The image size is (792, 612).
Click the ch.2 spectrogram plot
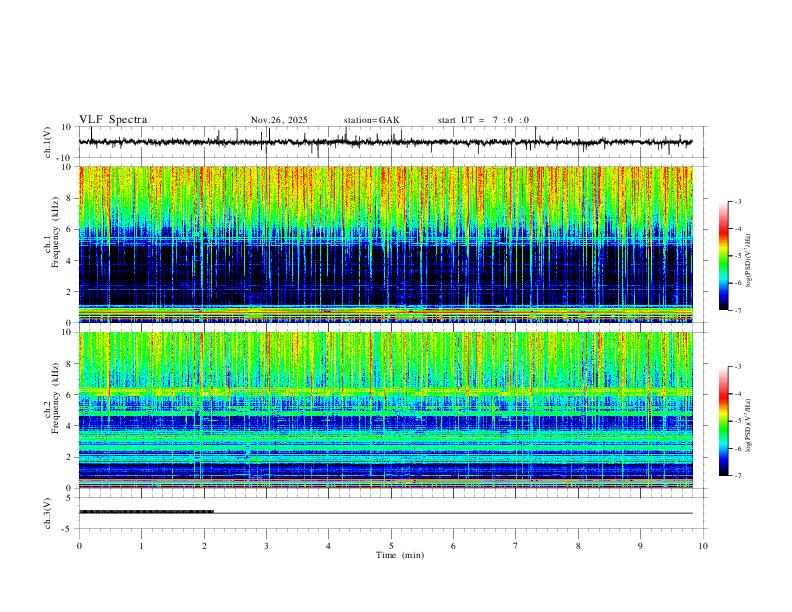(385, 410)
